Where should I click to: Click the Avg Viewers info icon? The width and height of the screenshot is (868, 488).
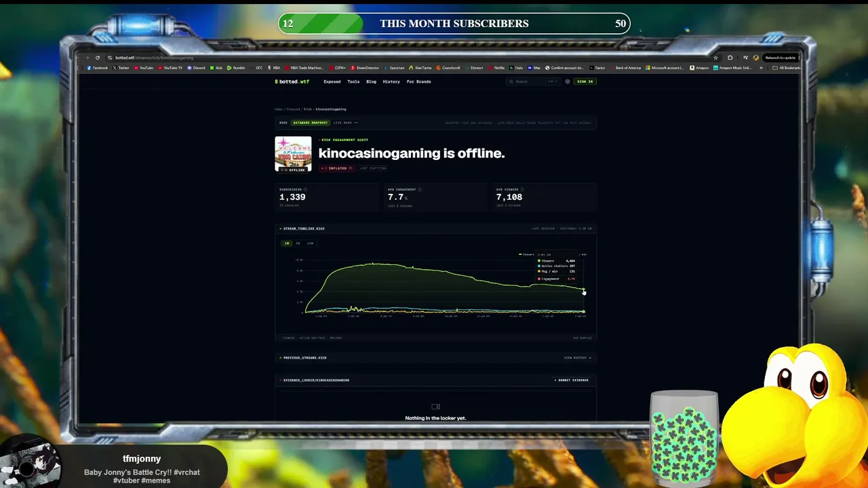point(522,190)
